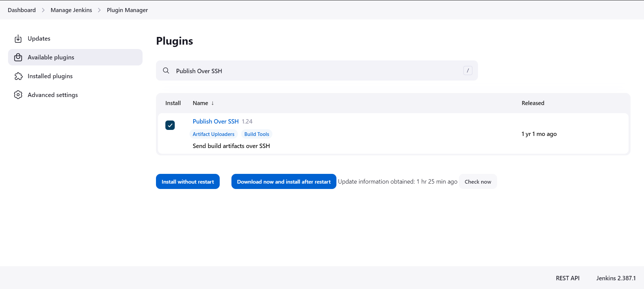Filter by Artifact Uploaders tag
Image resolution: width=644 pixels, height=289 pixels.
213,134
